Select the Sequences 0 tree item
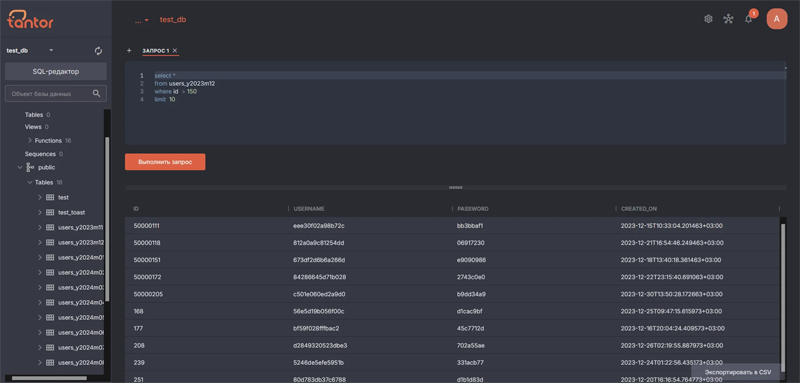Viewport: 800px width, 383px height. (x=44, y=154)
